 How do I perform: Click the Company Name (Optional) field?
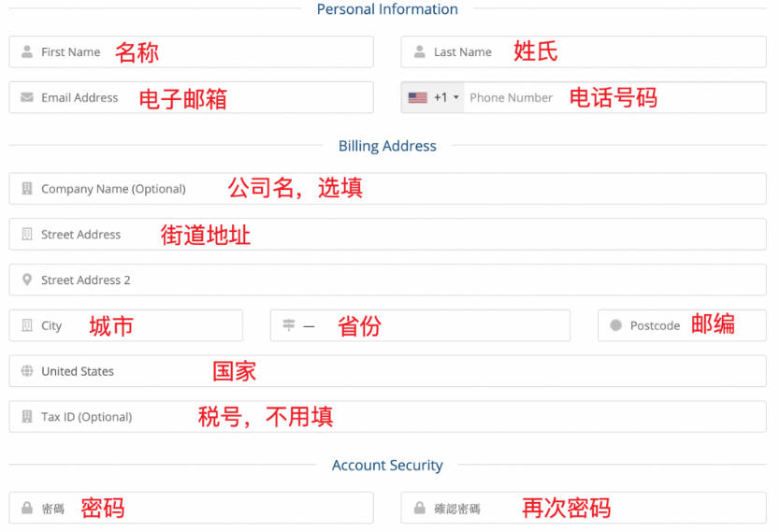[387, 189]
